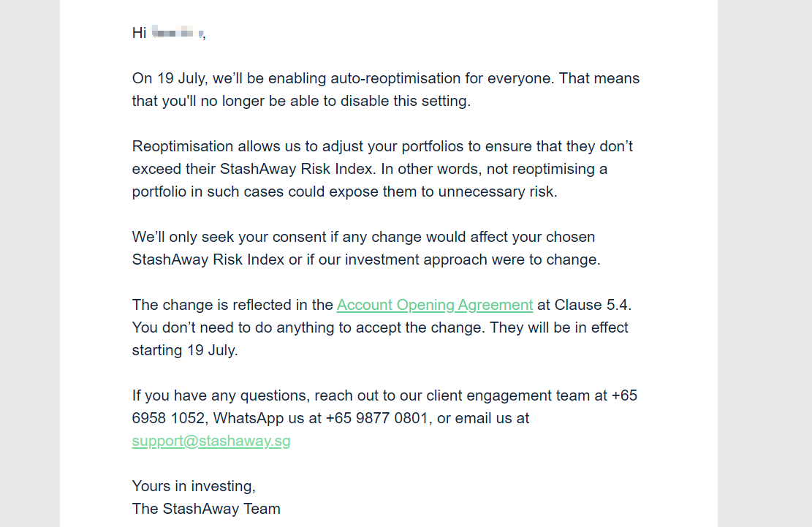The width and height of the screenshot is (812, 527).
Task: Click the WhatsApp number +65 9877 0801
Action: (x=376, y=418)
